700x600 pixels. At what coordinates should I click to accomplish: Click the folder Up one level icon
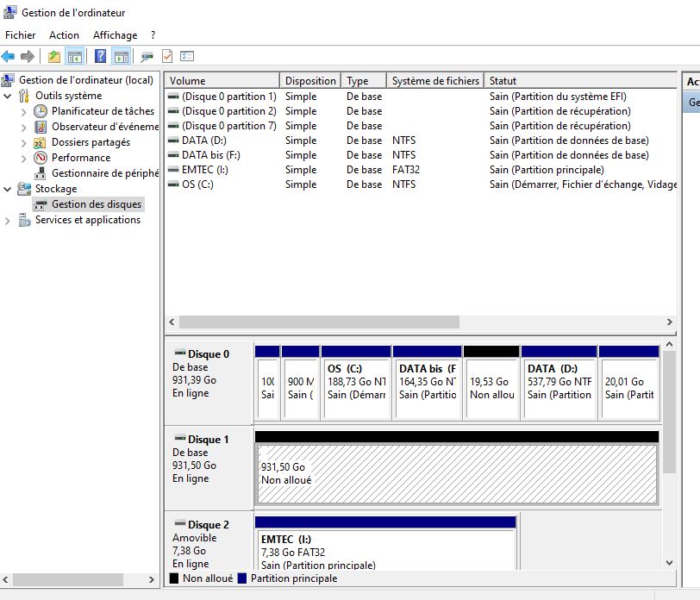(x=54, y=57)
